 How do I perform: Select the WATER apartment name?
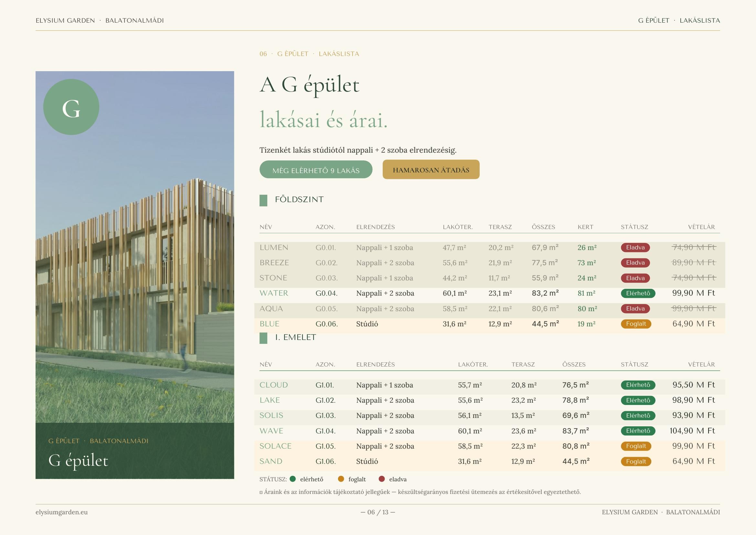[274, 293]
